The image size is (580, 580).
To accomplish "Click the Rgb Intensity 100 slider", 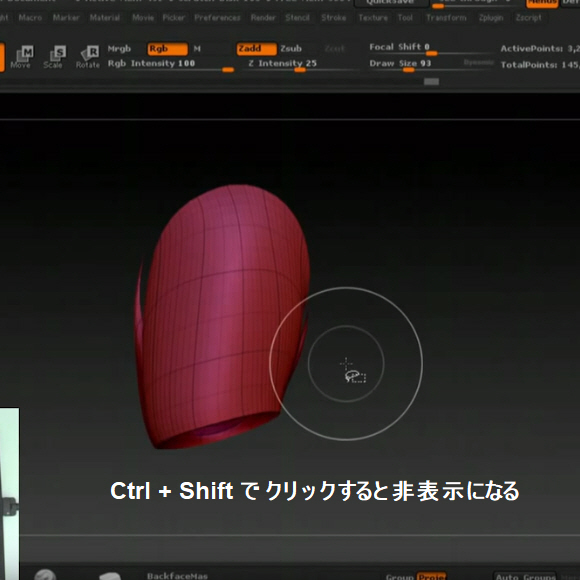I will pos(171,64).
